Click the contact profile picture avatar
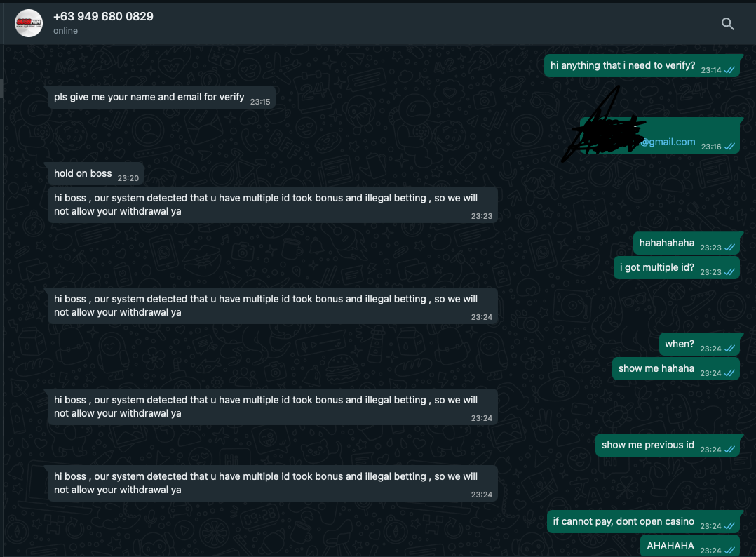756x557 pixels. tap(29, 23)
